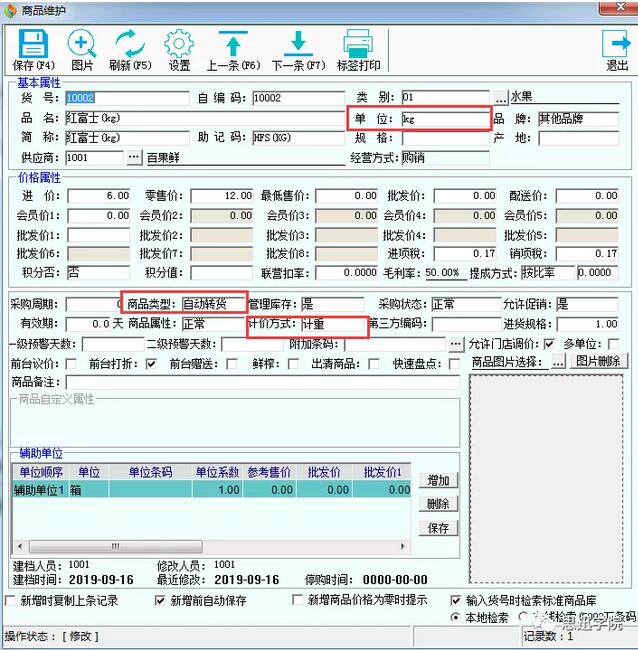
Task: Open the 类别 lookup ellipsis button
Action: point(501,98)
